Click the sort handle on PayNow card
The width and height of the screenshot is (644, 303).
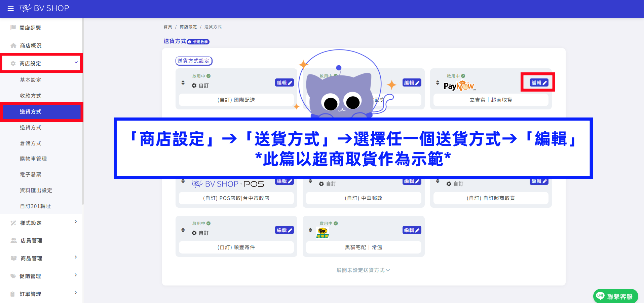coord(438,82)
